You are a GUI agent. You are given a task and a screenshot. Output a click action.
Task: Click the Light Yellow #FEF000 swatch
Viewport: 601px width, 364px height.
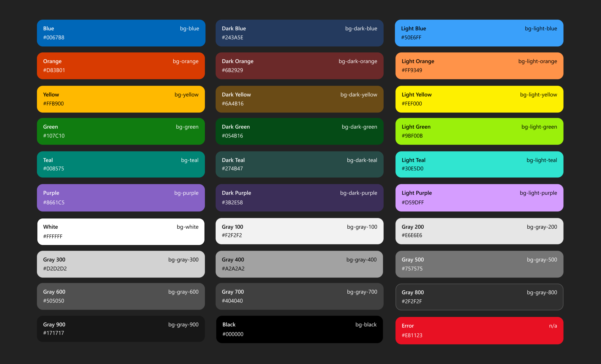click(x=479, y=99)
